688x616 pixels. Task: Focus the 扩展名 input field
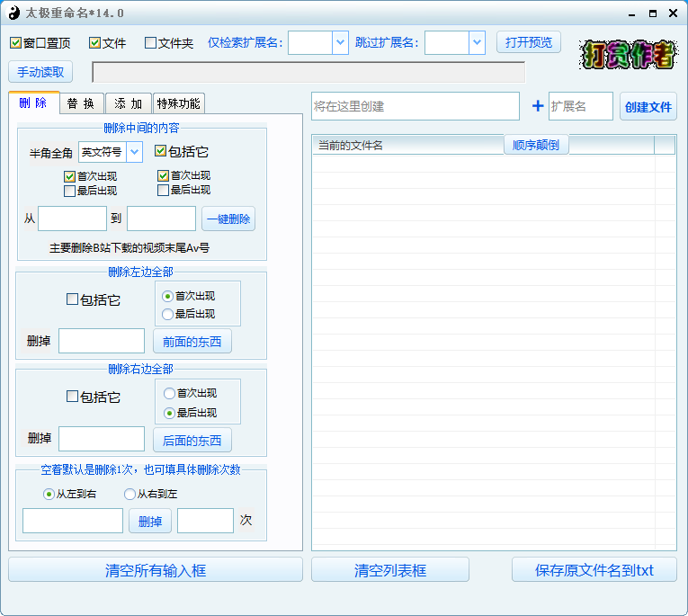click(580, 106)
